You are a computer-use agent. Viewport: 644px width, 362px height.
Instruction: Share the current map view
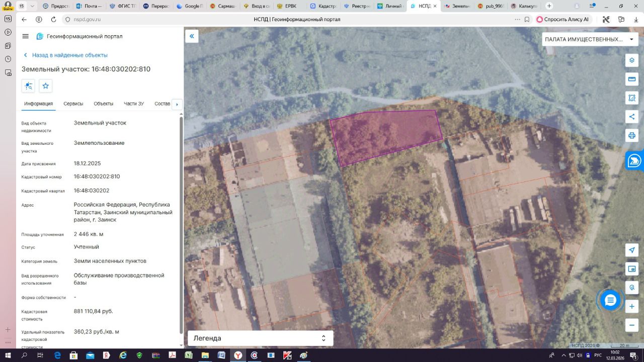coord(632,117)
